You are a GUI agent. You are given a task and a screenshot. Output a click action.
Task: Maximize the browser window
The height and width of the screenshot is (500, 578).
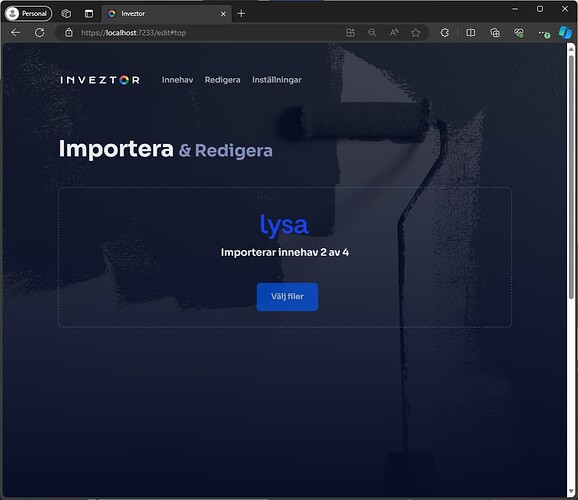(540, 9)
